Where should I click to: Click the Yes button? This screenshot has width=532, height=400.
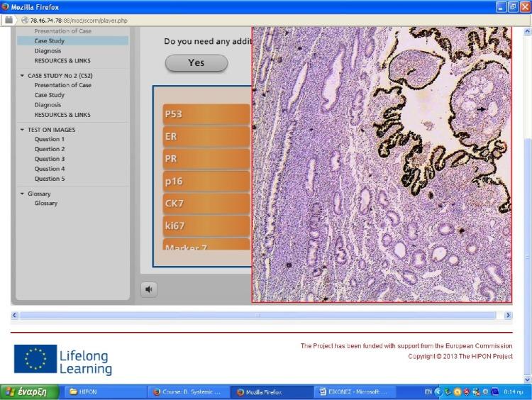[x=196, y=62]
